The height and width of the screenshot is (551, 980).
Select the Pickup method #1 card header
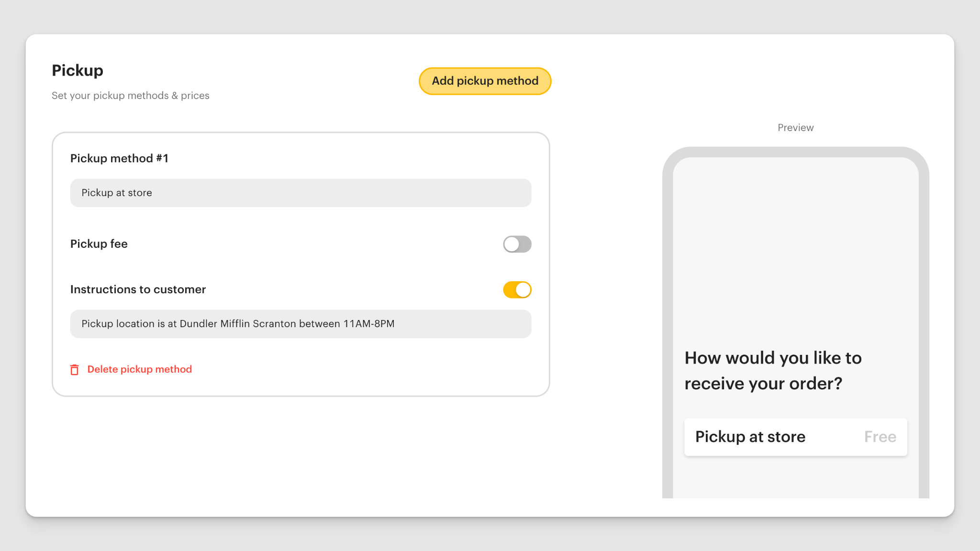click(119, 158)
